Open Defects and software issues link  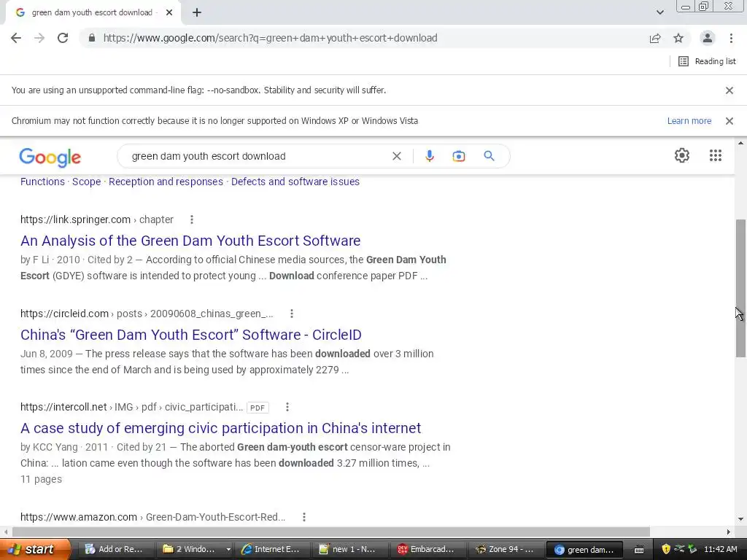[295, 182]
